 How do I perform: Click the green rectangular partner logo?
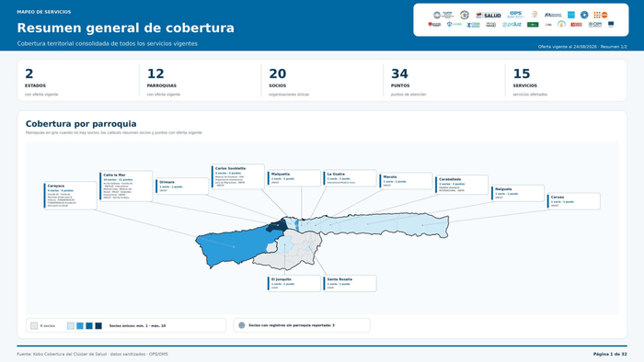tap(533, 25)
